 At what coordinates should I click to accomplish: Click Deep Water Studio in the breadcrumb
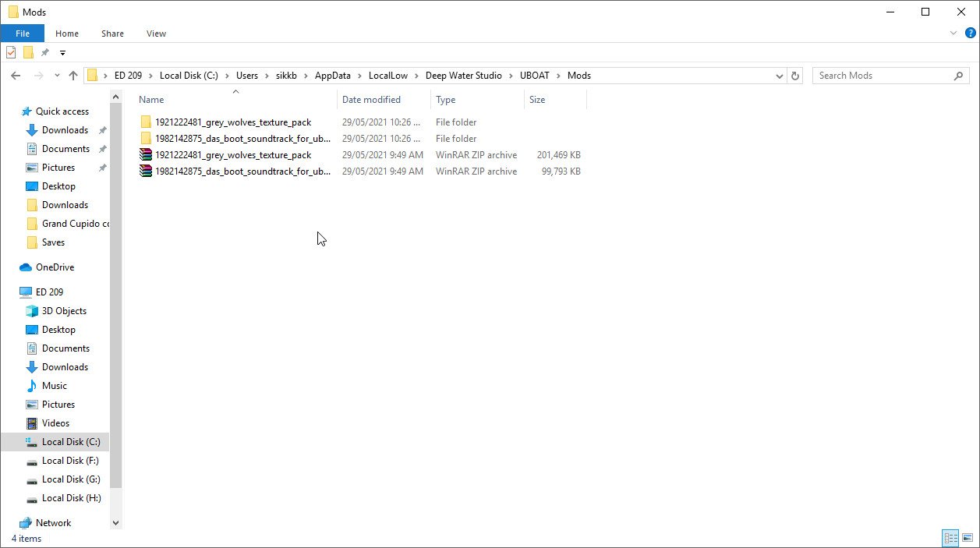point(464,76)
